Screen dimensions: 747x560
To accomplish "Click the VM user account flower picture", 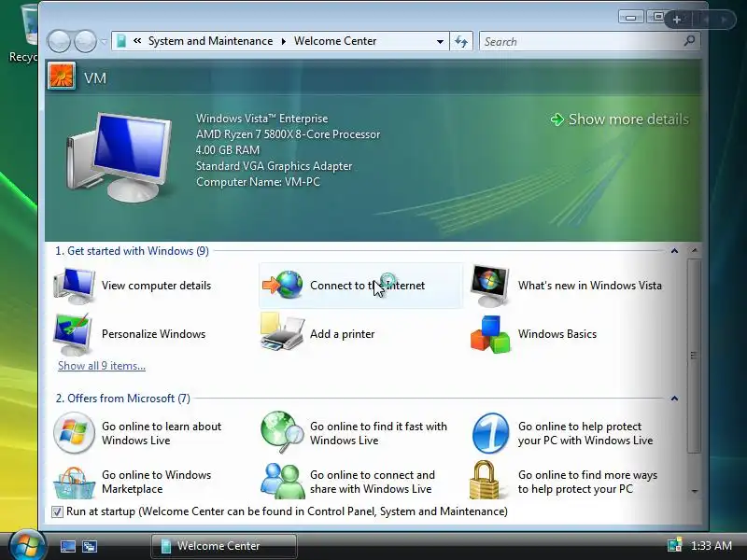I will click(62, 77).
